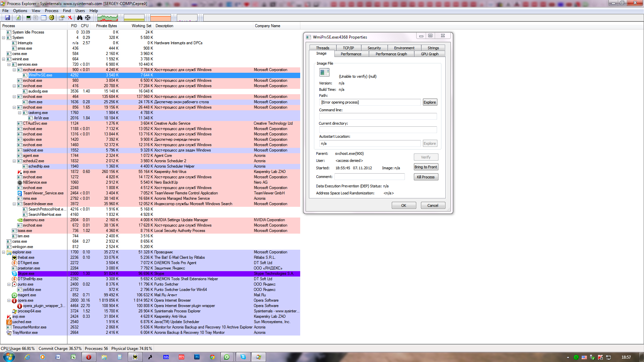The height and width of the screenshot is (362, 644).
Task: Sort by the CPU column header
Action: tap(85, 26)
